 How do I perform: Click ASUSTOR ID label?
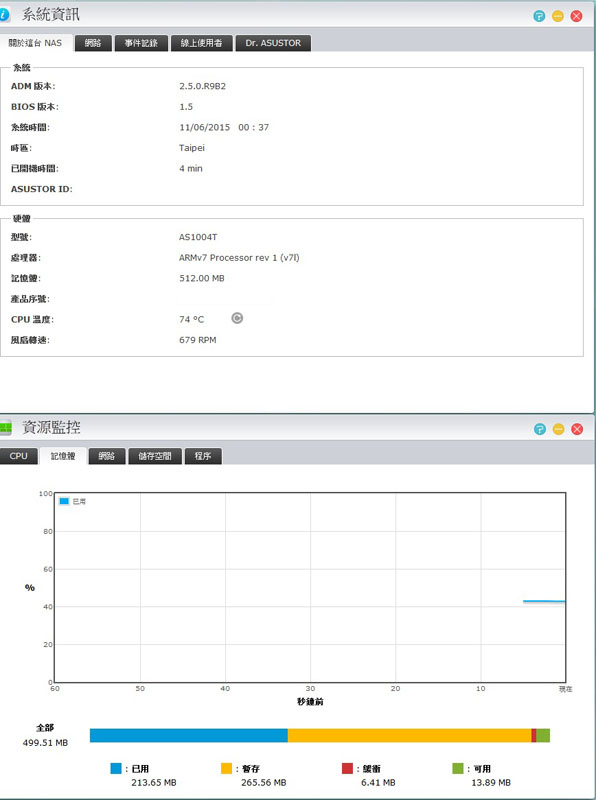(x=41, y=189)
